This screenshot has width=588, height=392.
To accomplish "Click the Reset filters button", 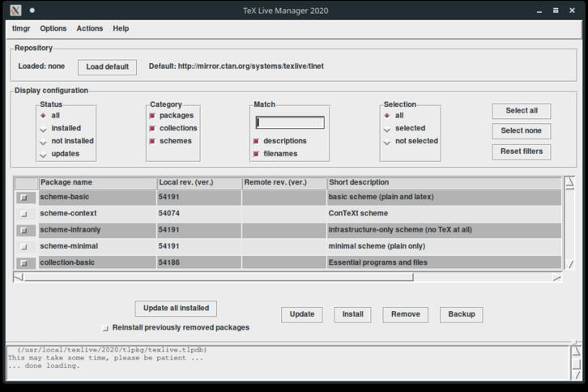I will 522,151.
